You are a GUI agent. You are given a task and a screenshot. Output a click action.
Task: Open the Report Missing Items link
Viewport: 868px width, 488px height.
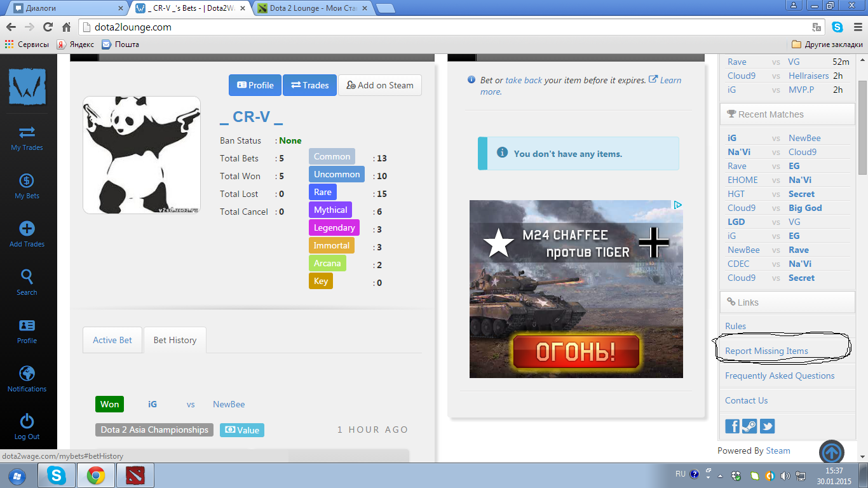(x=766, y=351)
